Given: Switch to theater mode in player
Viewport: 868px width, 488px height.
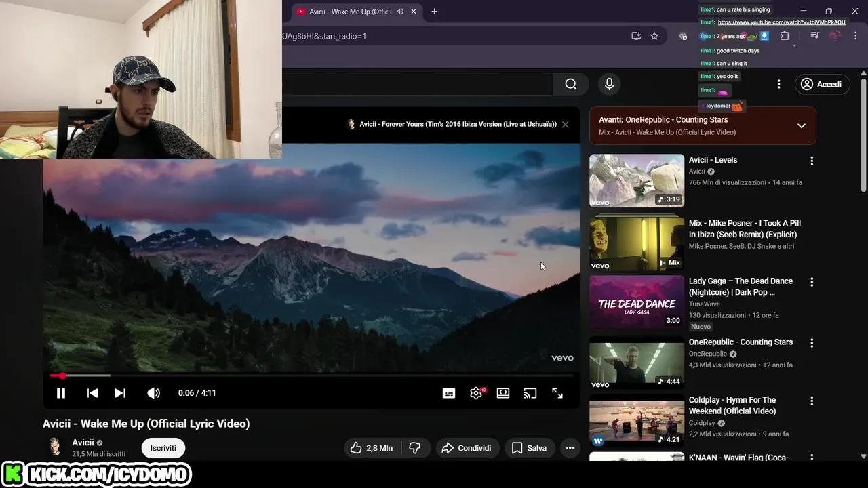Looking at the screenshot, I should (x=503, y=393).
